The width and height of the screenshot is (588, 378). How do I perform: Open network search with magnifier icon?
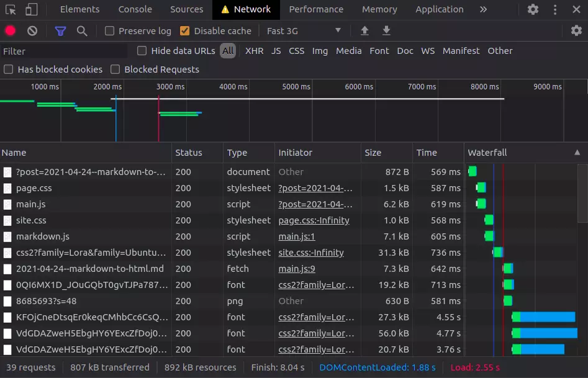pyautogui.click(x=82, y=31)
